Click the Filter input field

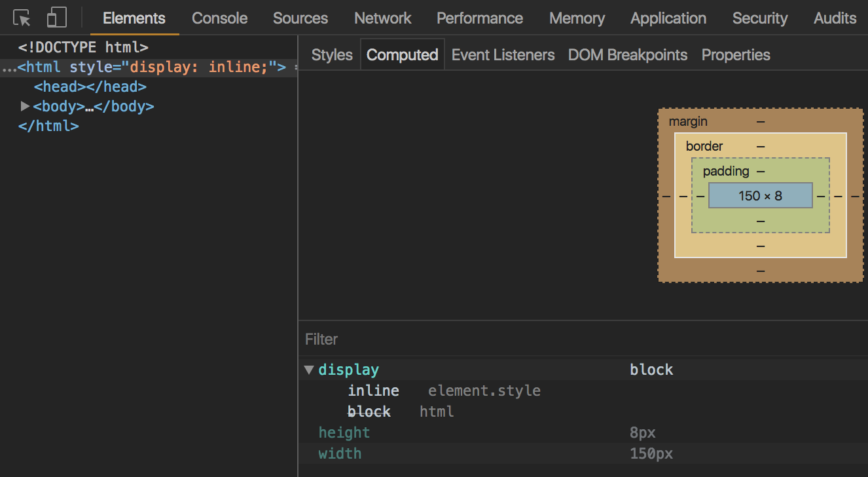[x=583, y=339]
